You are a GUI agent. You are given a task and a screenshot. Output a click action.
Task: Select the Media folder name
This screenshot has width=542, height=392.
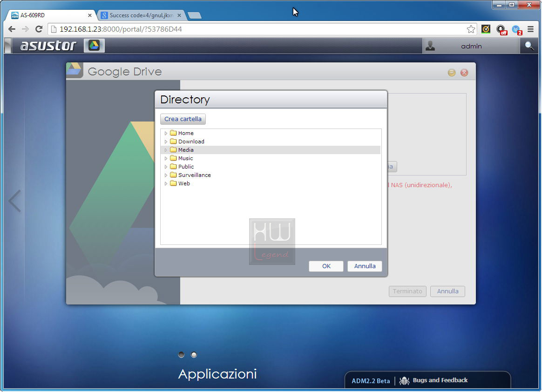pyautogui.click(x=186, y=150)
